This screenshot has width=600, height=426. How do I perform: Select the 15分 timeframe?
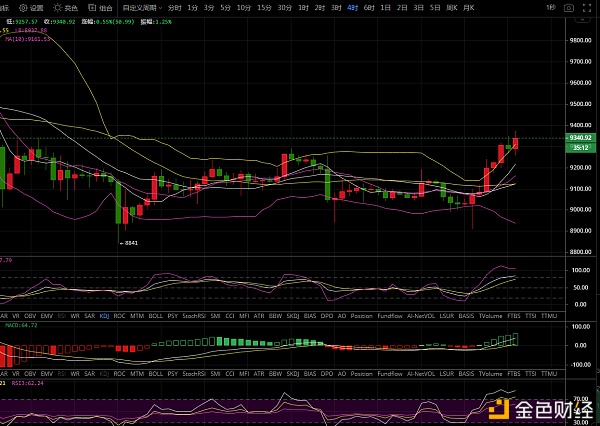[x=264, y=8]
